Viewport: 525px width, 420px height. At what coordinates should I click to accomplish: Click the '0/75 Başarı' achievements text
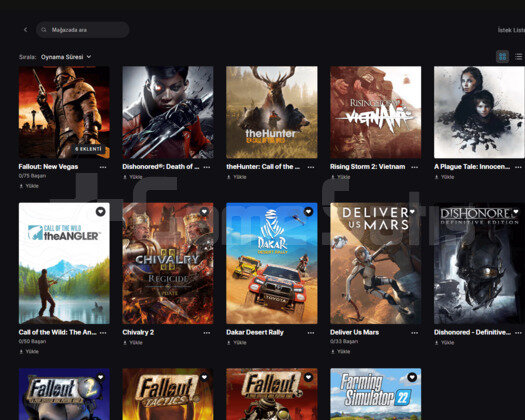(x=32, y=176)
